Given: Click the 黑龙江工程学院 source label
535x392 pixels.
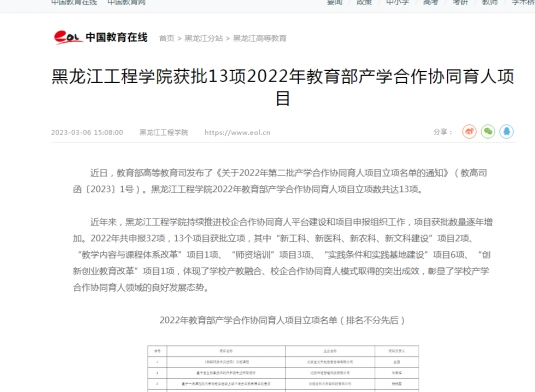Looking at the screenshot, I should (x=164, y=132).
